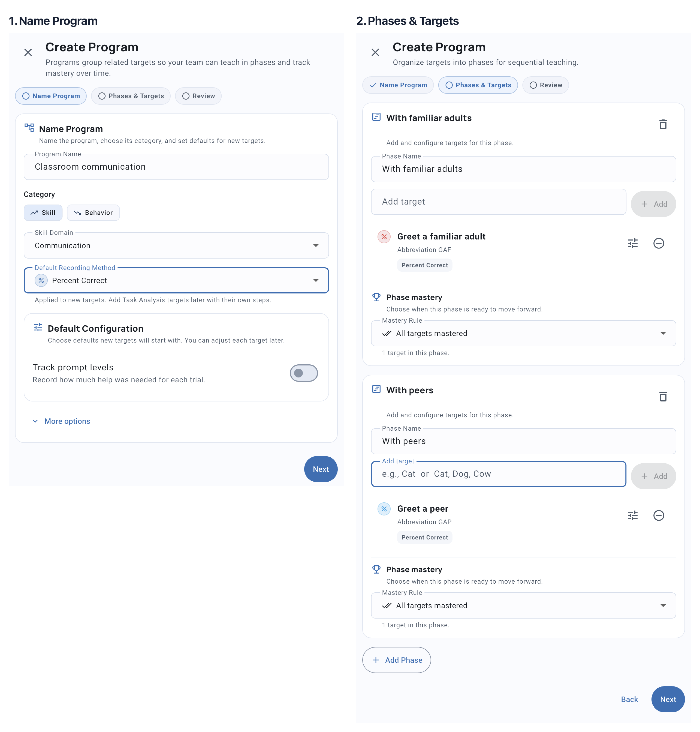This screenshot has width=700, height=732.
Task: Remove the Greet a familiar adult target
Action: click(x=659, y=243)
